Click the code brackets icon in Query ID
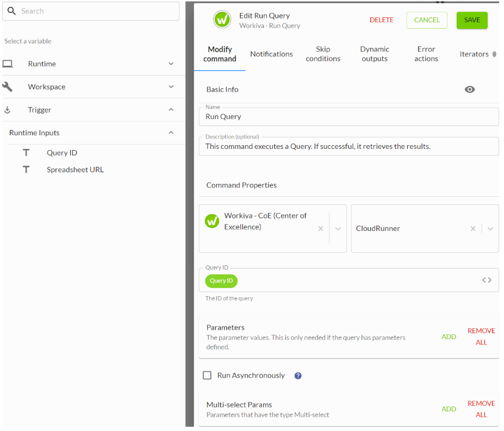 pyautogui.click(x=486, y=280)
